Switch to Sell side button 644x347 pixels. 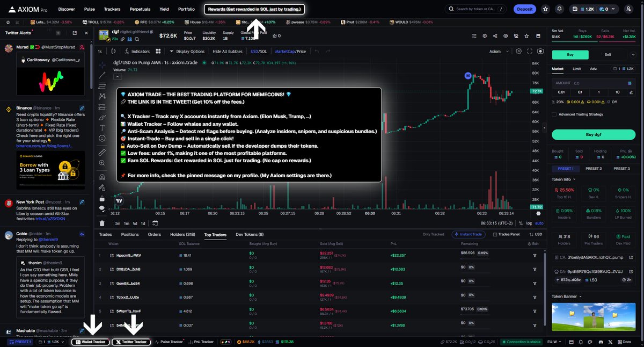pyautogui.click(x=608, y=55)
